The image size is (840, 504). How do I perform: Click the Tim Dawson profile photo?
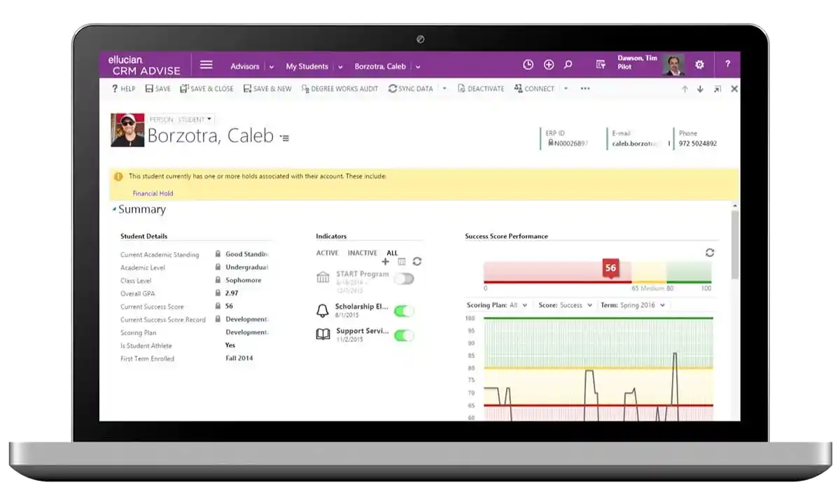tap(673, 65)
